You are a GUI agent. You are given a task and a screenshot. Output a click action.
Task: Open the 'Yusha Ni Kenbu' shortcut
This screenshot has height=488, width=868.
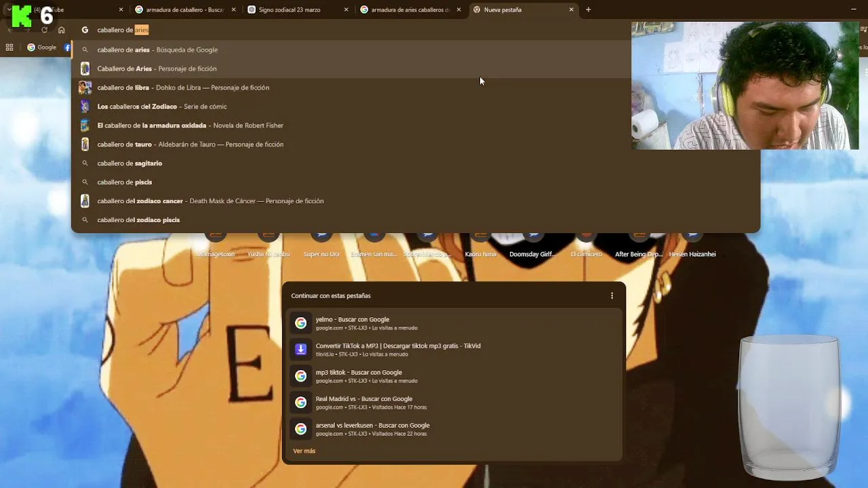(x=269, y=245)
